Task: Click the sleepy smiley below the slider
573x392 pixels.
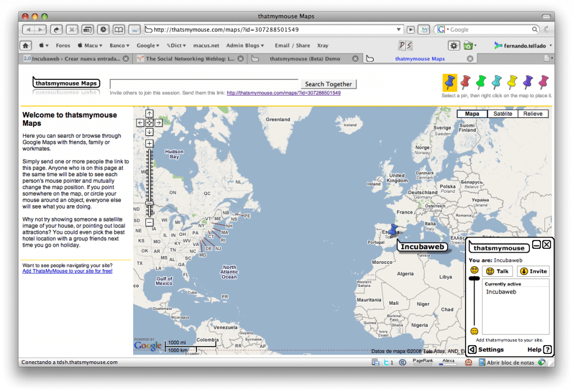Action: (475, 332)
